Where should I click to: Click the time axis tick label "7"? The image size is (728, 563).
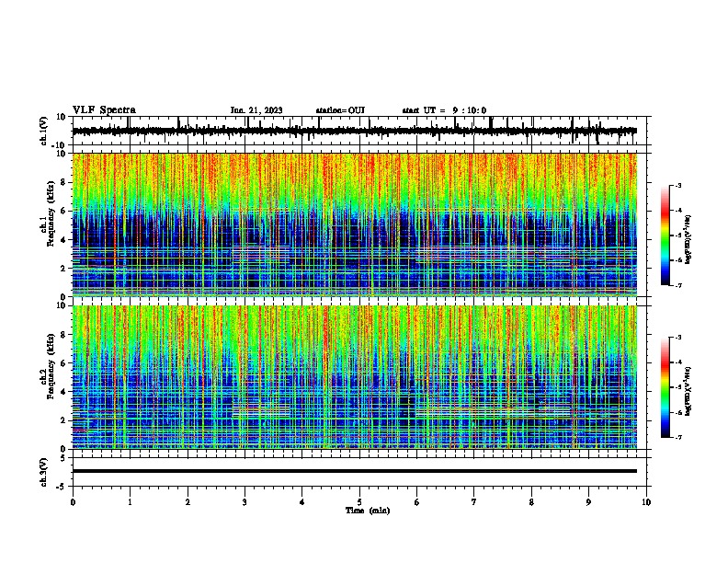pos(474,502)
